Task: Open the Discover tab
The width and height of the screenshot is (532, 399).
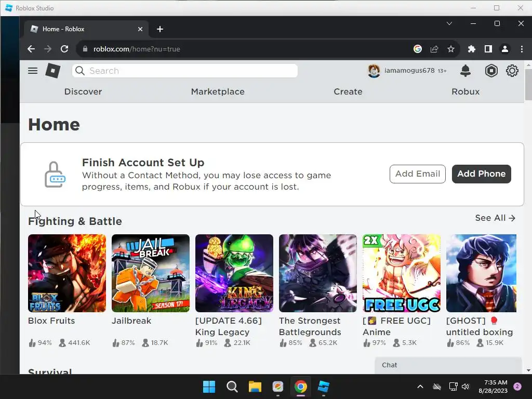Action: pos(83,91)
